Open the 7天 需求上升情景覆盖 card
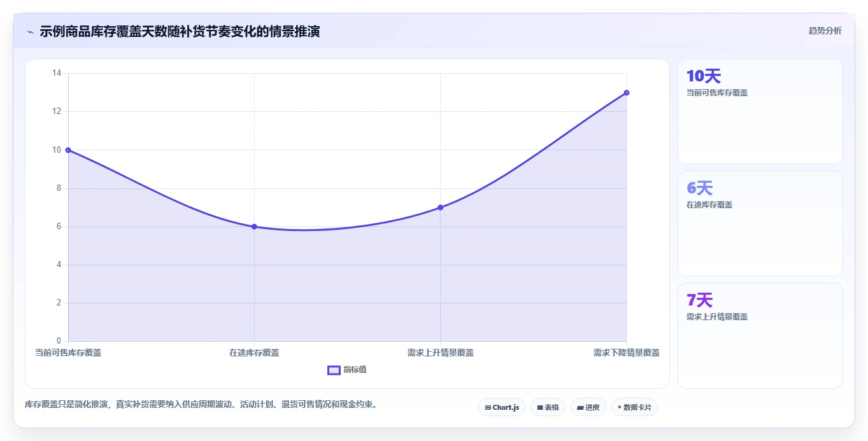 tap(760, 335)
